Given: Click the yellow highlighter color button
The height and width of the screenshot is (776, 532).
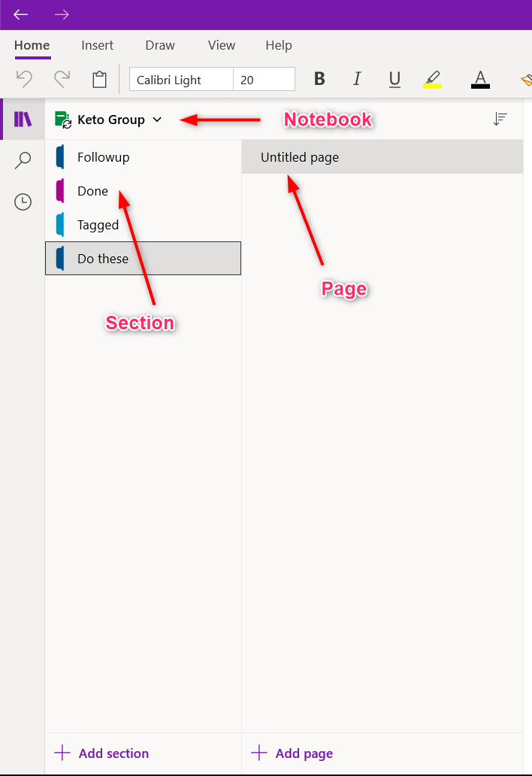Looking at the screenshot, I should pos(432,79).
